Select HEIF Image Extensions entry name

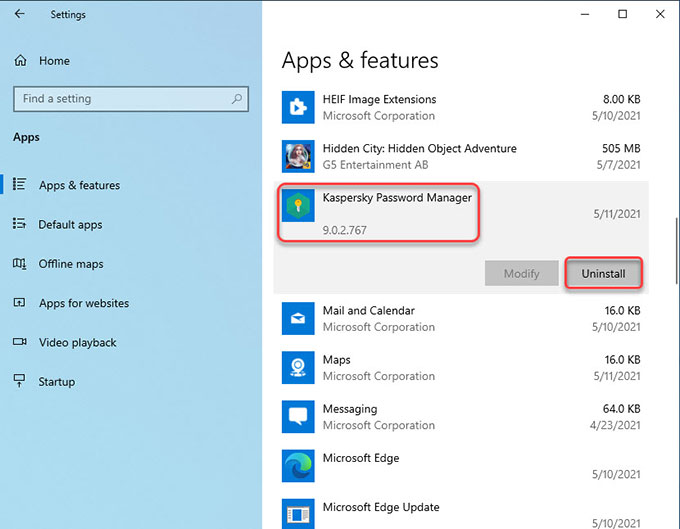379,99
